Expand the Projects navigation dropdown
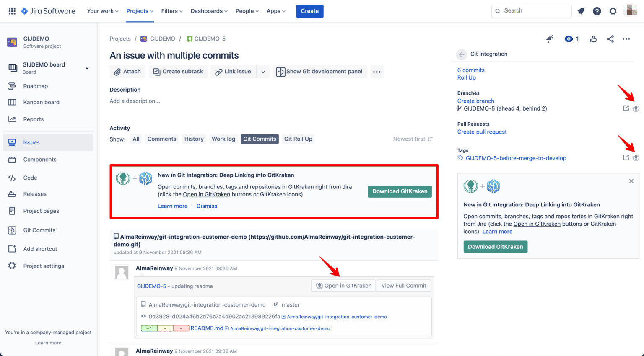 140,11
